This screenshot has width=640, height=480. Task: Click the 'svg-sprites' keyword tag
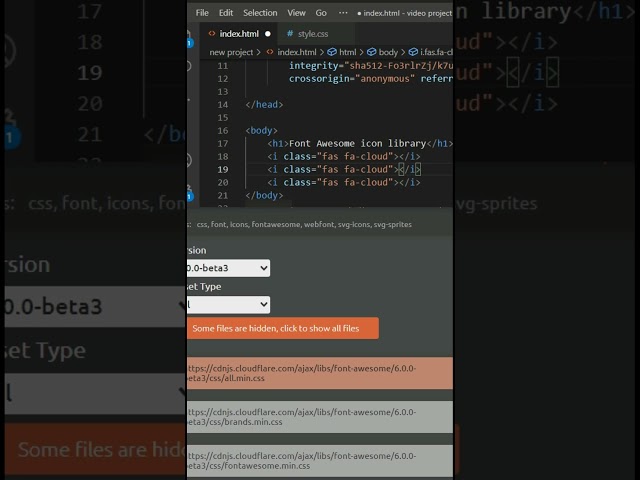pyautogui.click(x=392, y=224)
